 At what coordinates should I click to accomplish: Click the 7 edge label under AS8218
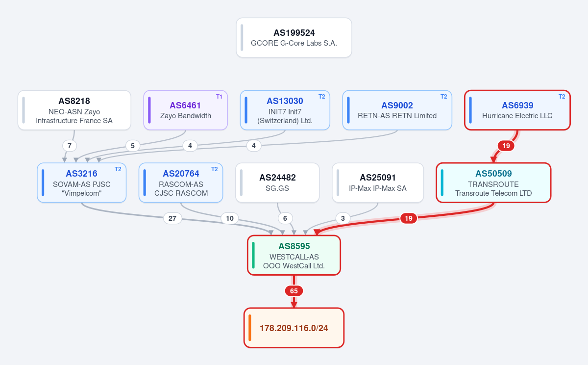[x=70, y=146]
